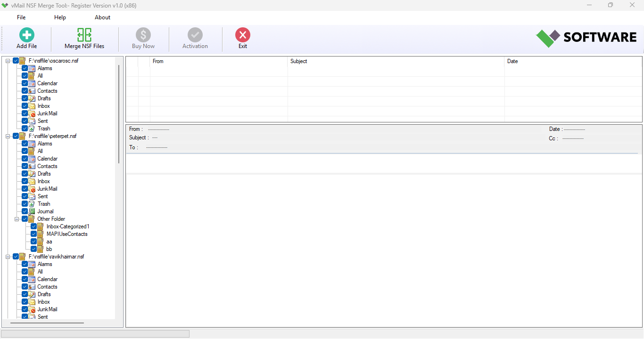Click the Add File toolbar icon
Viewport: 644px width, 339px height.
(x=26, y=35)
